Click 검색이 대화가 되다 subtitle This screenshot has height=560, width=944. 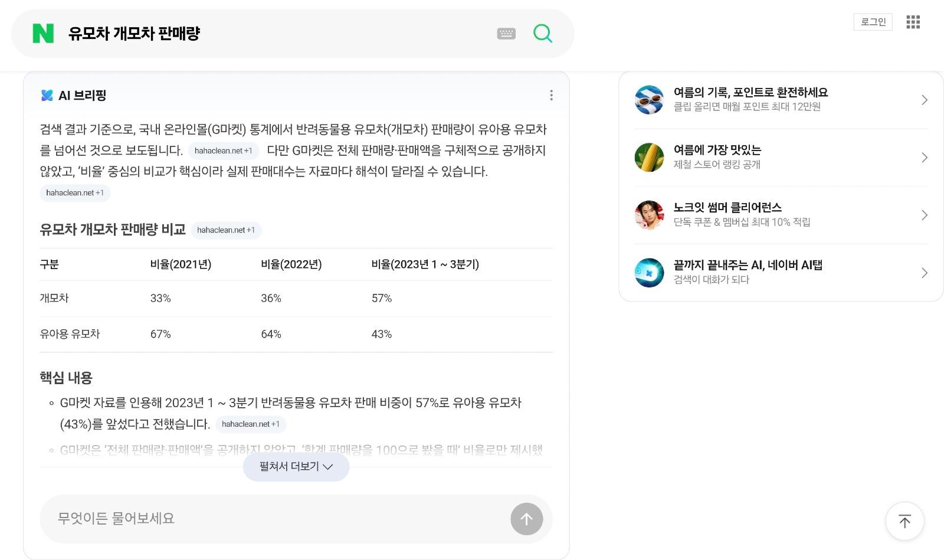712,280
